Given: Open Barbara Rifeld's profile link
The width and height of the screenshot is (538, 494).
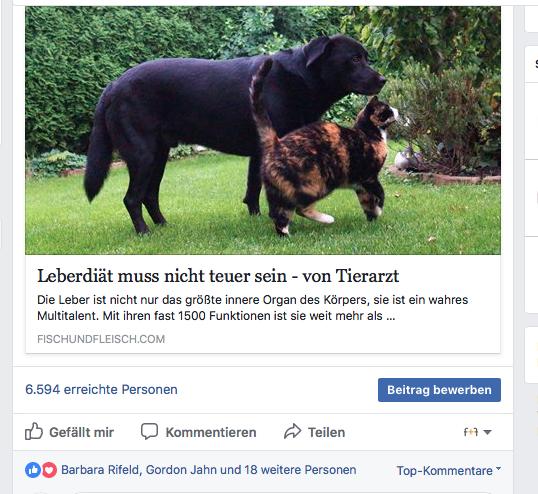Looking at the screenshot, I should tap(100, 470).
